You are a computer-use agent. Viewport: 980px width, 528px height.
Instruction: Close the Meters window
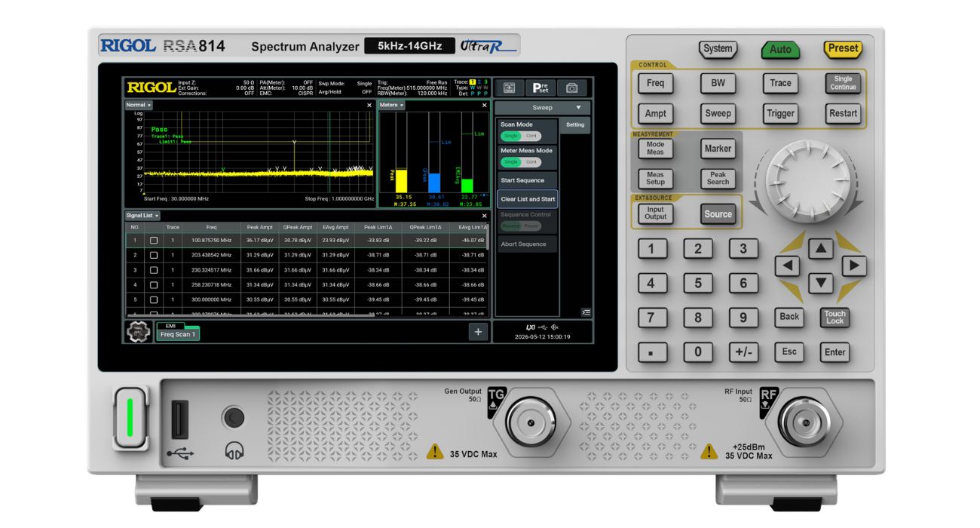(x=484, y=106)
